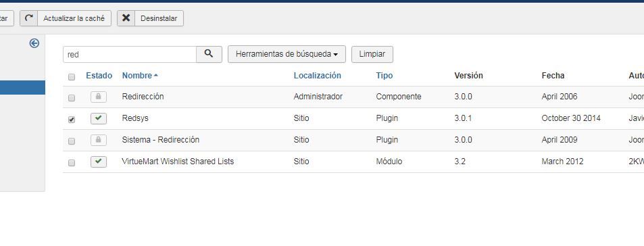Click the magnifier search icon button
This screenshot has height=246, width=644.
(209, 54)
